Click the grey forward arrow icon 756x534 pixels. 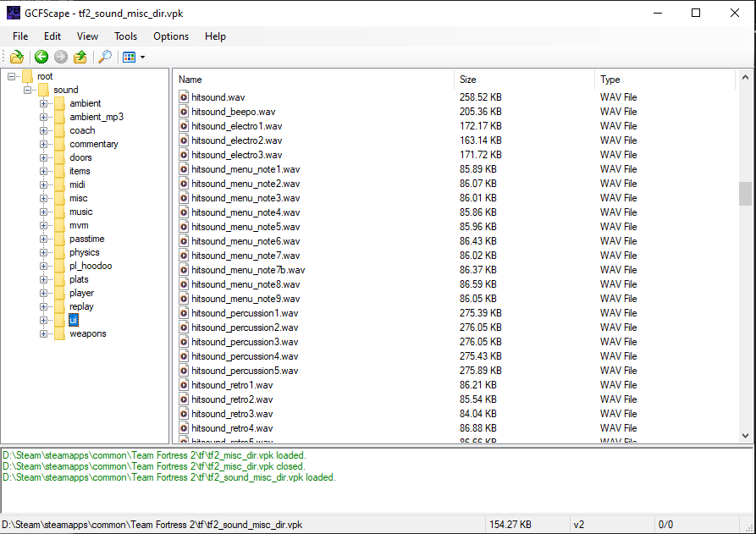click(61, 57)
